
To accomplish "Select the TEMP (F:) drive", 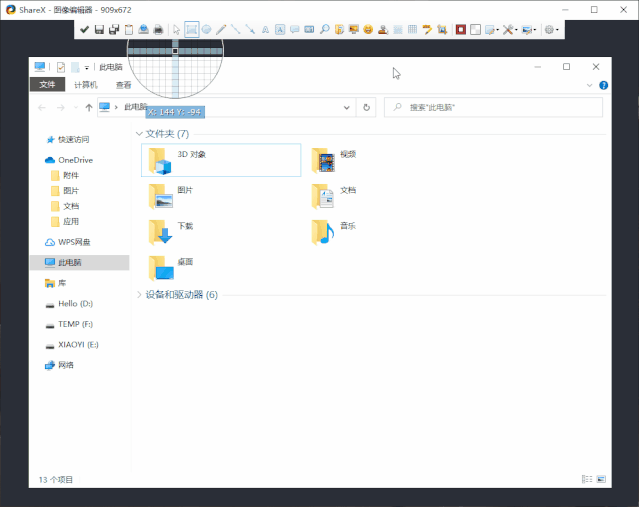I will click(75, 324).
